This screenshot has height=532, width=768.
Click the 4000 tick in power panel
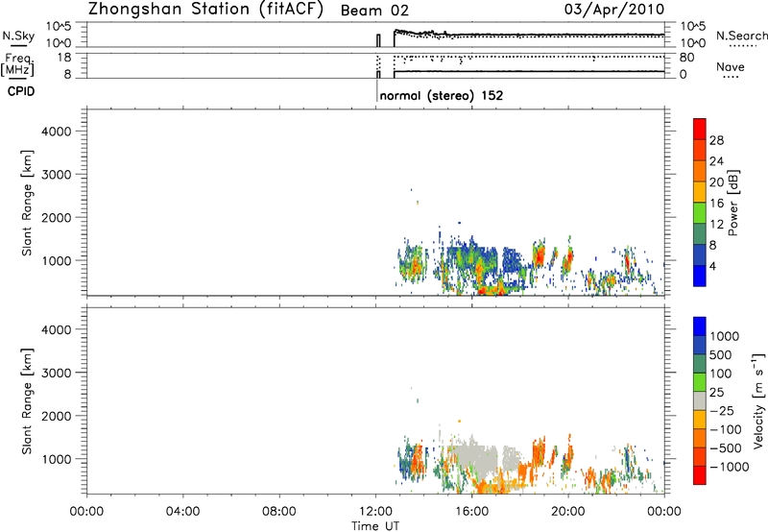point(56,132)
